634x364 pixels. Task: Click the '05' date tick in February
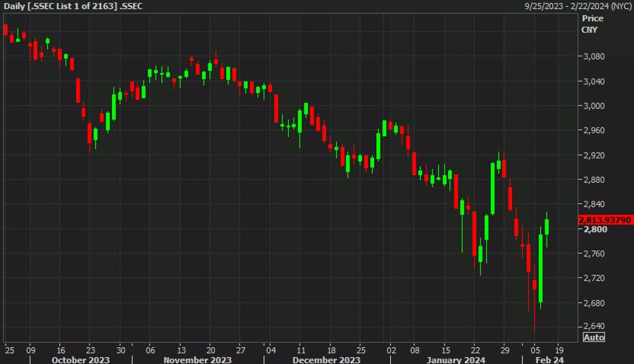click(x=535, y=350)
